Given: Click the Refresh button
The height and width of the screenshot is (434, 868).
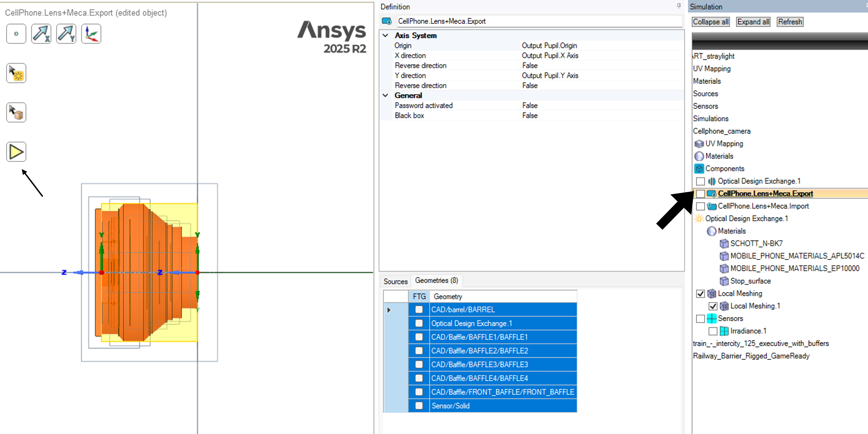Looking at the screenshot, I should tap(790, 22).
